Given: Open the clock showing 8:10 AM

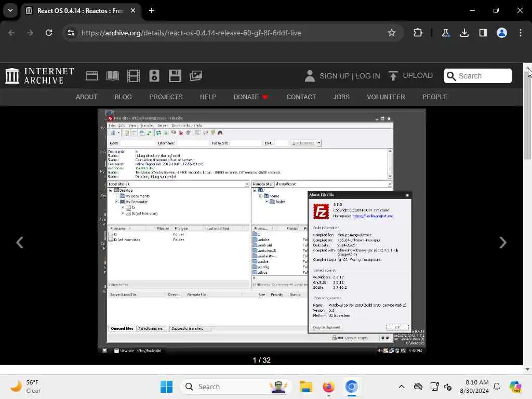Looking at the screenshot, I should [x=474, y=387].
